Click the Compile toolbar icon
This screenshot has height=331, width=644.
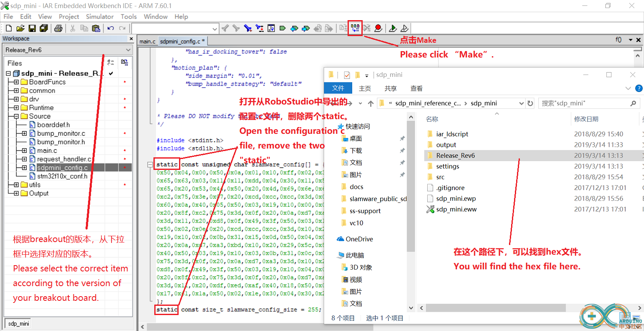pos(343,29)
